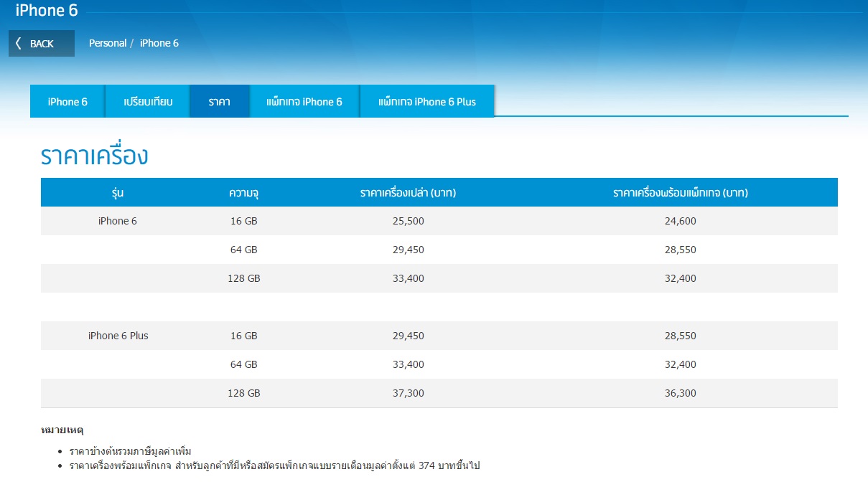
Task: Click the หมายเหตุ notes label
Action: (x=62, y=430)
